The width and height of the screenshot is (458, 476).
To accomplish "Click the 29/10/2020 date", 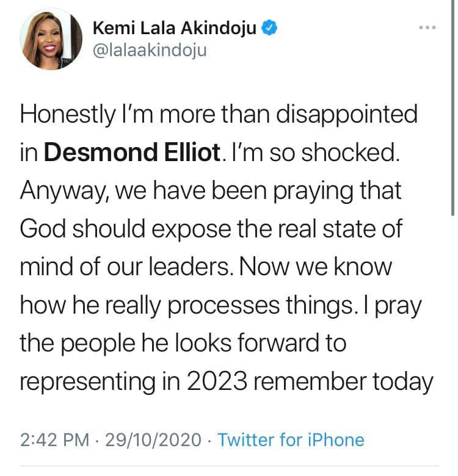I will point(153,439).
